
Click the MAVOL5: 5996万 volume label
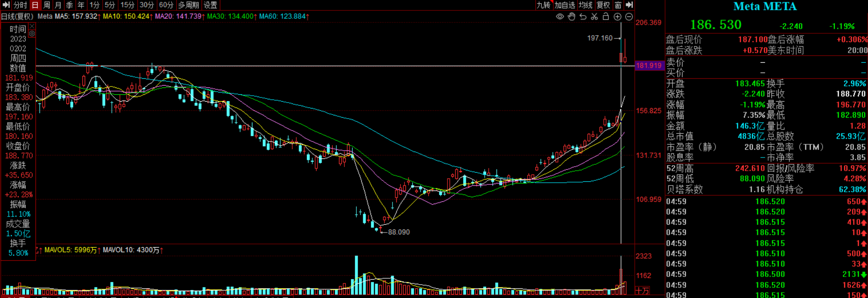point(72,250)
